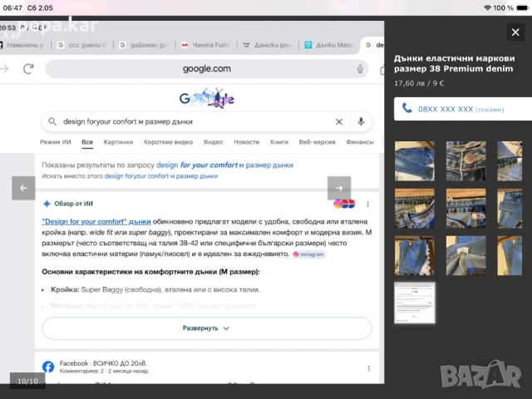Viewport: 532px width, 399px height.
Task: Select first thumbnail in second row
Action: click(415, 208)
